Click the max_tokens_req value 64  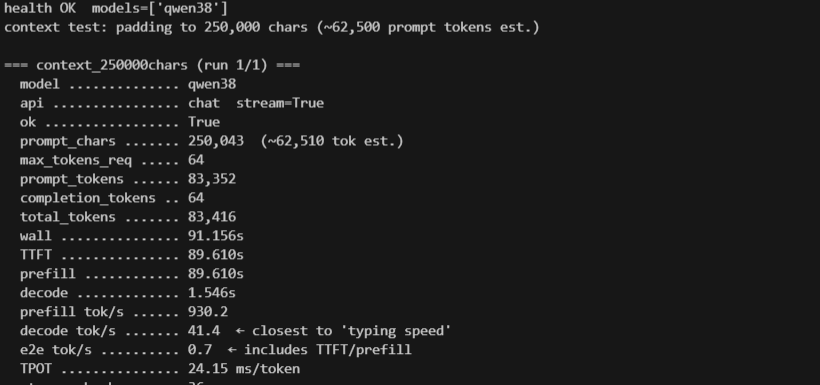click(196, 160)
